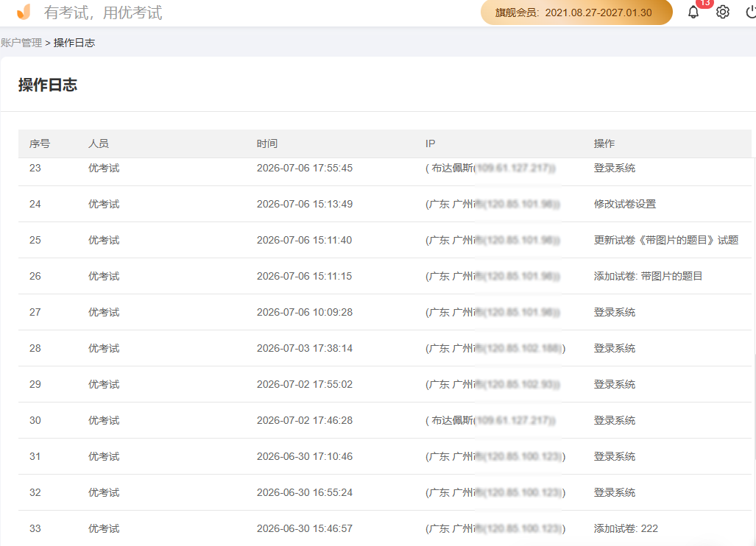Open the notification bell icon

(693, 12)
